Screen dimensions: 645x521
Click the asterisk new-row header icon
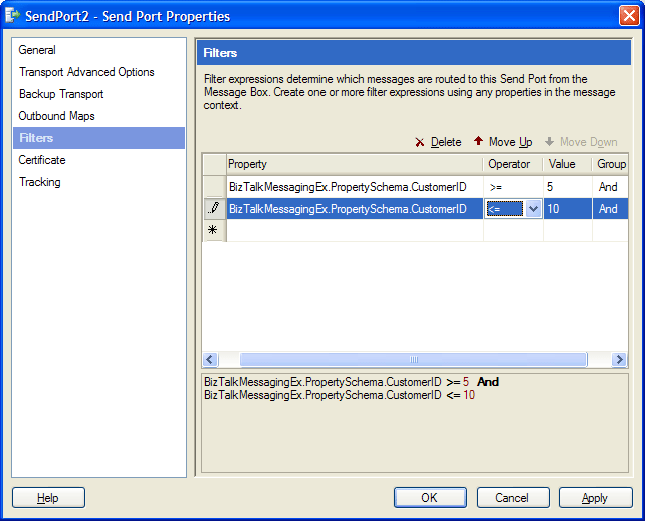213,229
